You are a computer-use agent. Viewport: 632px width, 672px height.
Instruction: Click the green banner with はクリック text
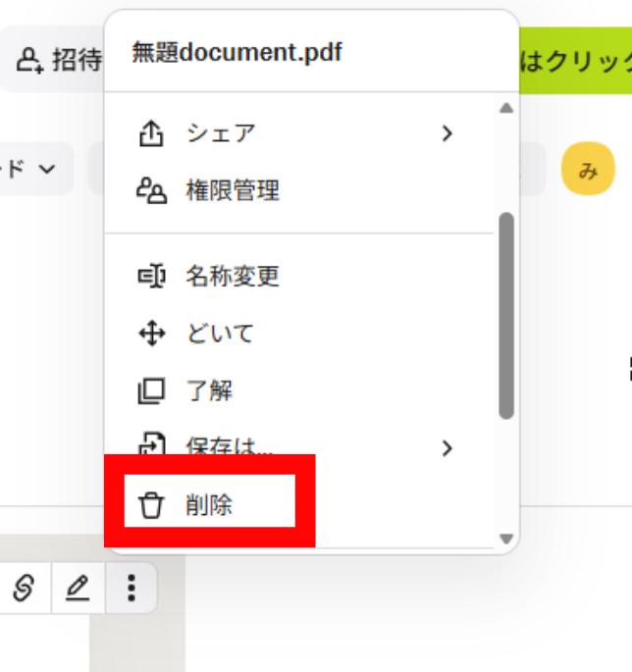575,61
